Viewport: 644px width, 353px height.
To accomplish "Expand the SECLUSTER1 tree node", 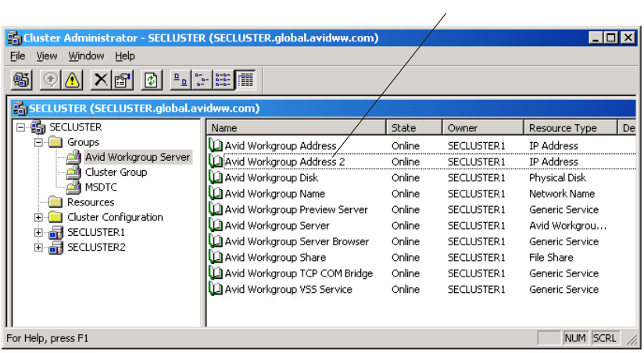I will coord(38,232).
